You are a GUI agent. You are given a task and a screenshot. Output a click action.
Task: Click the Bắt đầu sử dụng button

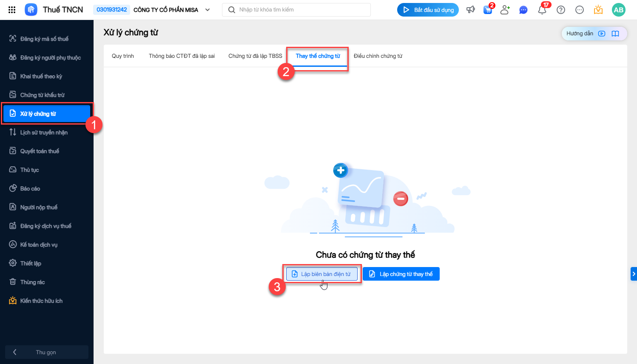[428, 10]
